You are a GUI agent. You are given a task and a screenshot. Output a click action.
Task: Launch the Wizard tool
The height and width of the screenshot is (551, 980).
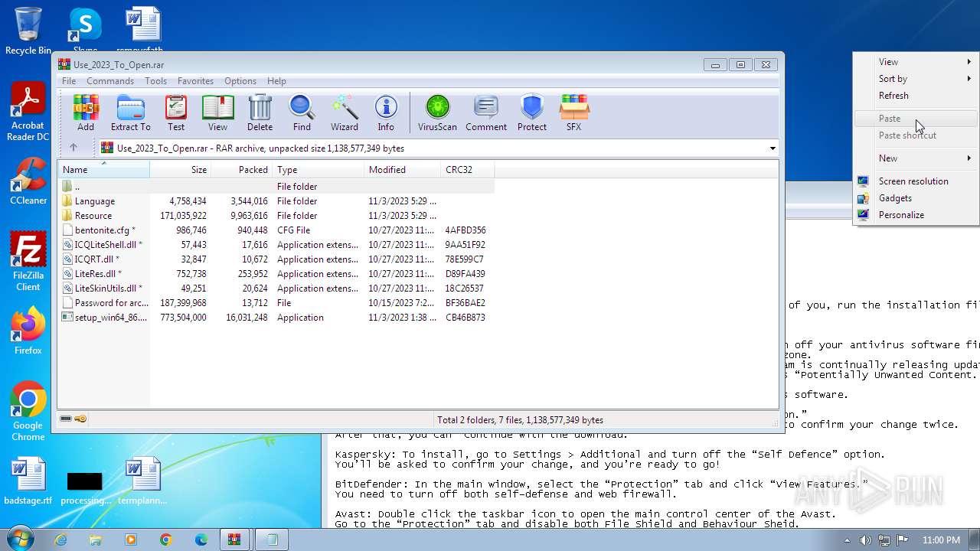pyautogui.click(x=345, y=112)
